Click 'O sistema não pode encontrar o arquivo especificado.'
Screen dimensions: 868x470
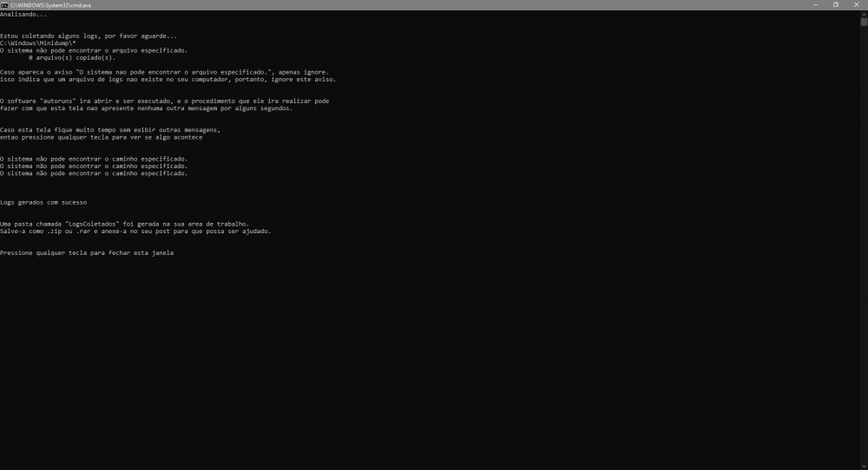coord(94,50)
